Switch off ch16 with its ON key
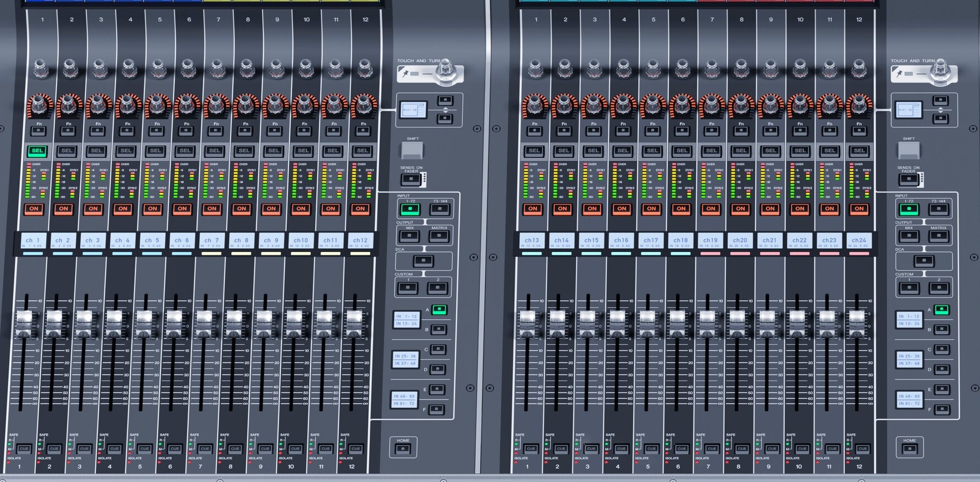The height and width of the screenshot is (482, 980). [x=622, y=209]
